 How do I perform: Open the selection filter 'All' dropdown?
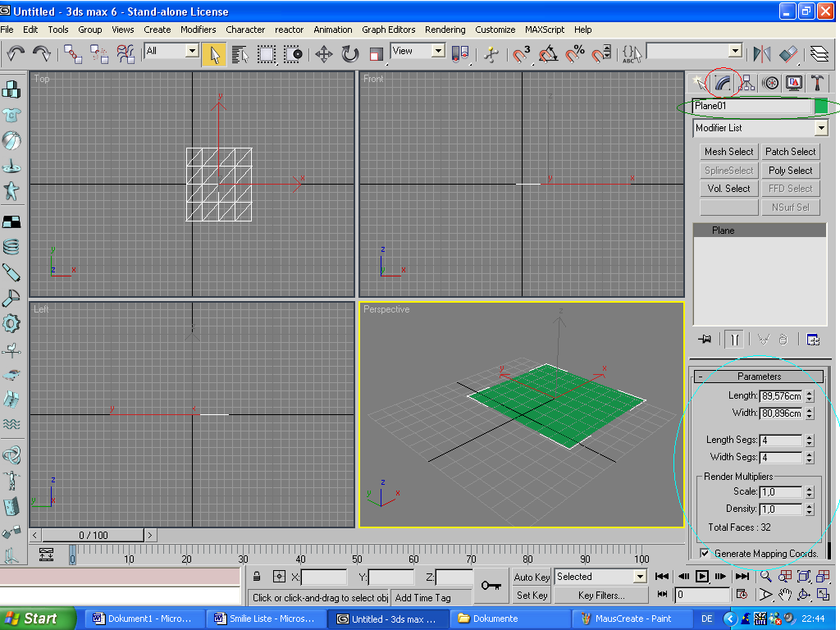[x=171, y=51]
